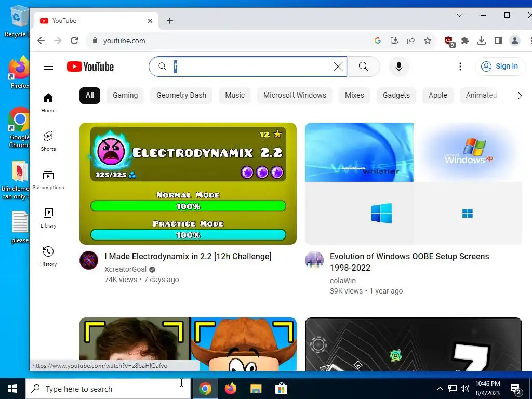The image size is (532, 399).
Task: Select the Gadgets filter chip
Action: click(396, 96)
